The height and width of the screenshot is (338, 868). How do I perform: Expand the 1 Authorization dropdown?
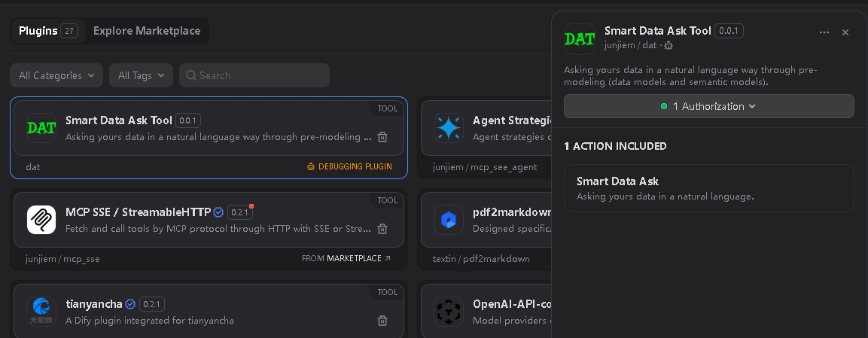point(708,106)
